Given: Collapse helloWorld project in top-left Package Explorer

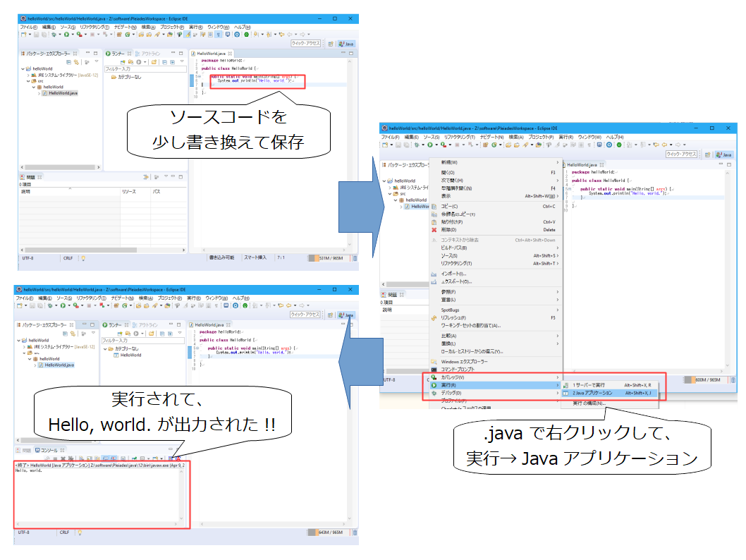Looking at the screenshot, I should coord(23,69).
